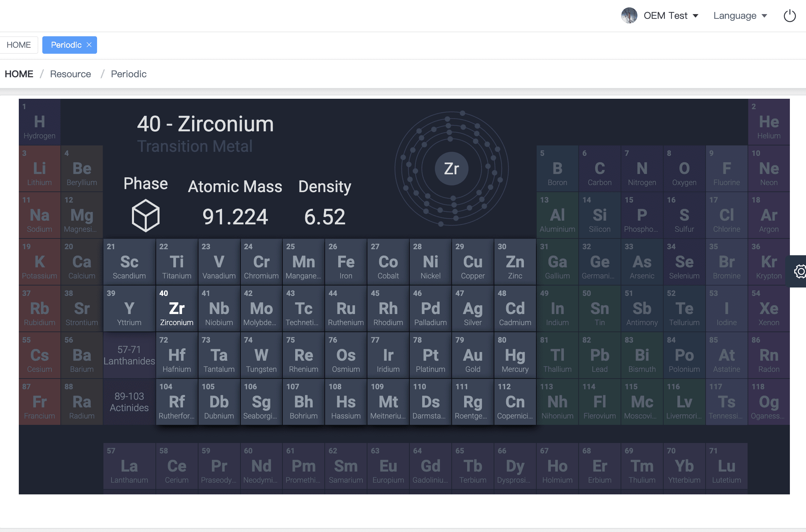The width and height of the screenshot is (806, 532).
Task: Click the 89-103 Actinides cell
Action: pyautogui.click(x=129, y=402)
